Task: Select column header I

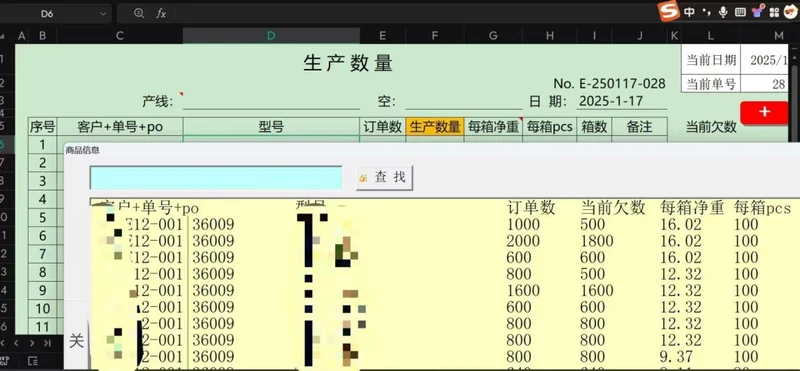Action: 594,35
